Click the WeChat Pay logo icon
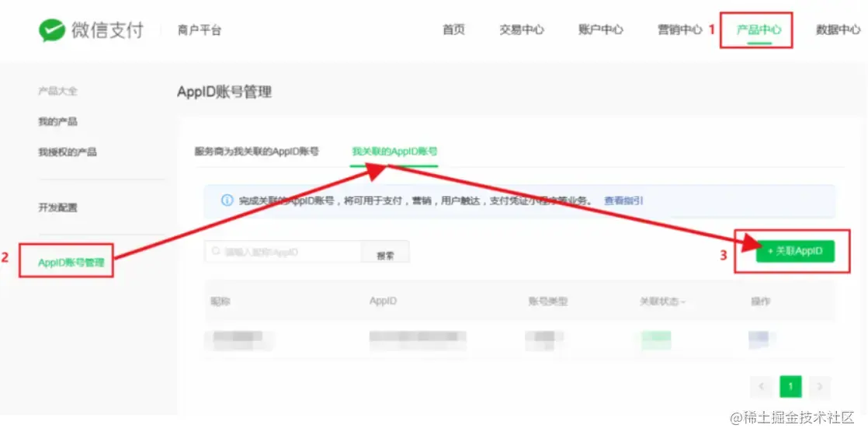The image size is (868, 439). pos(52,30)
